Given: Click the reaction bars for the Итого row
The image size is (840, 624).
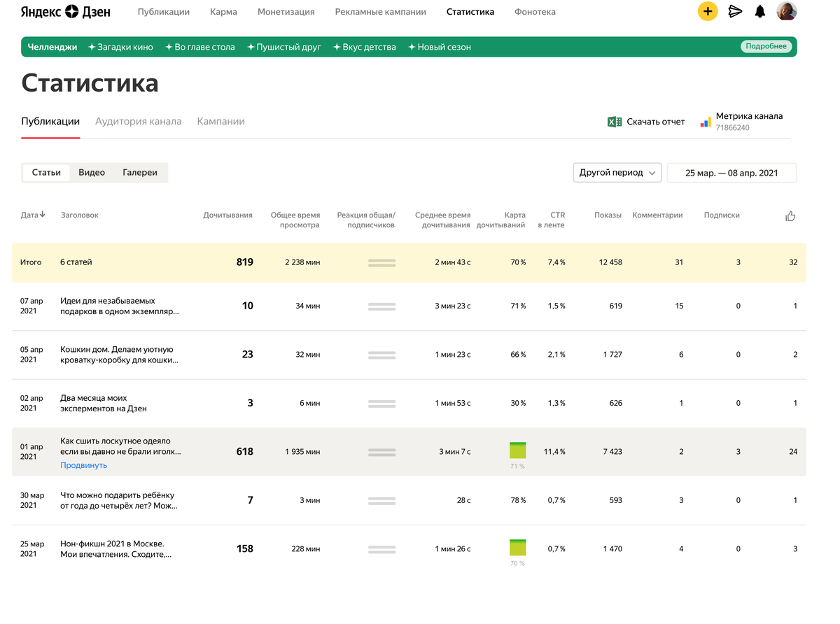Looking at the screenshot, I should coord(381,262).
